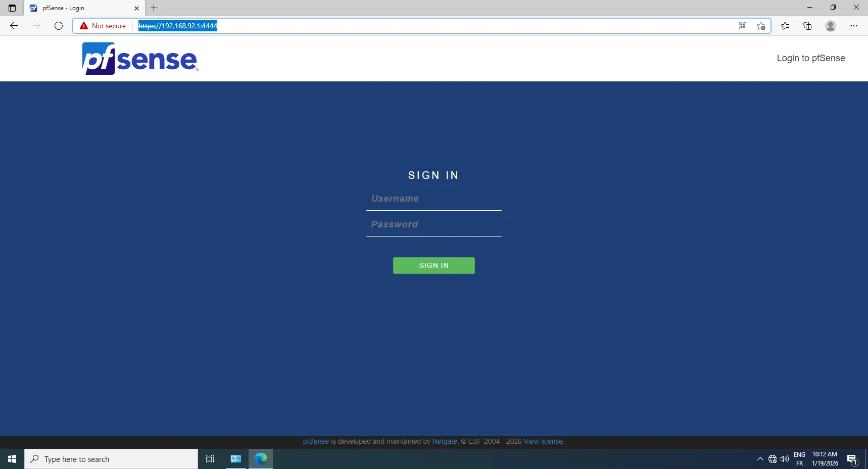
Task: Click the green SIGN IN button
Action: (x=434, y=265)
